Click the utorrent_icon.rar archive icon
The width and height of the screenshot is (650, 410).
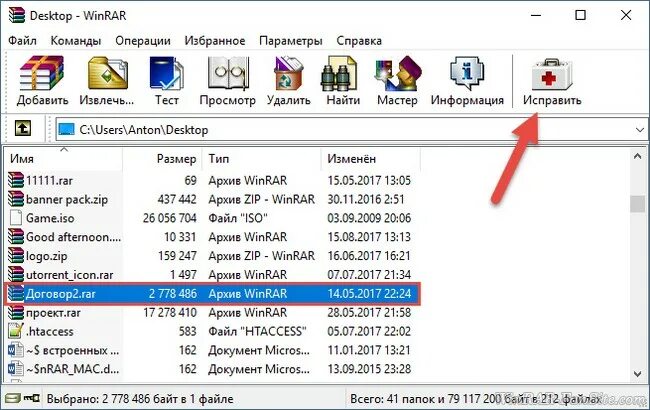point(16,274)
